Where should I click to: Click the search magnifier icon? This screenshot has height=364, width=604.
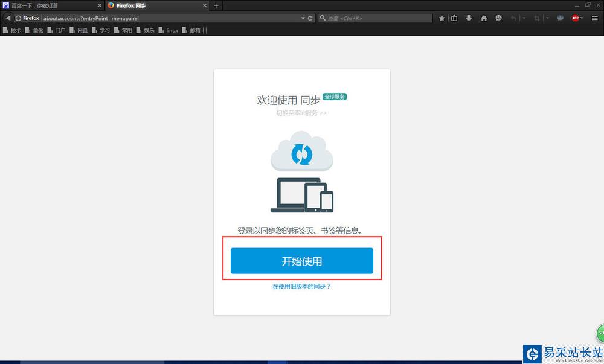(x=323, y=18)
